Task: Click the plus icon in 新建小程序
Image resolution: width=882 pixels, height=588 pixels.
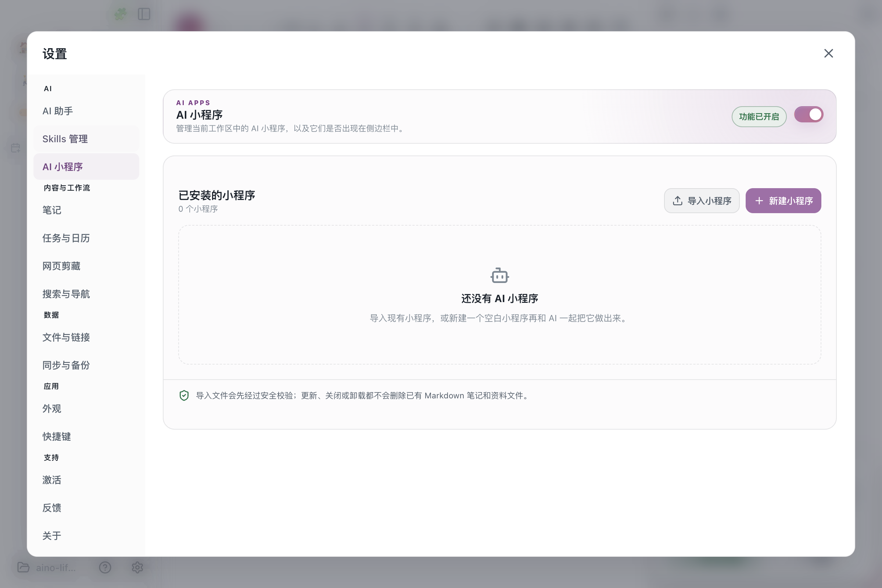Action: tap(759, 201)
